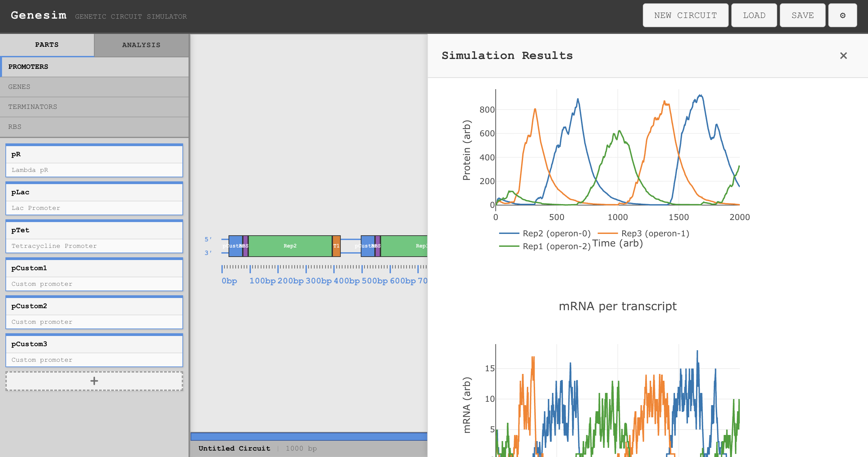Switch to the ANALYSIS tab

[x=141, y=45]
